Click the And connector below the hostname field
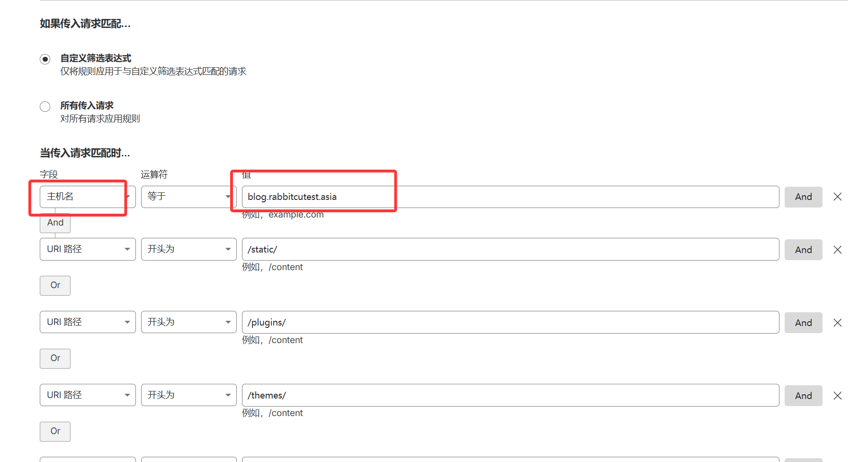Image resolution: width=868 pixels, height=462 pixels. coord(55,223)
